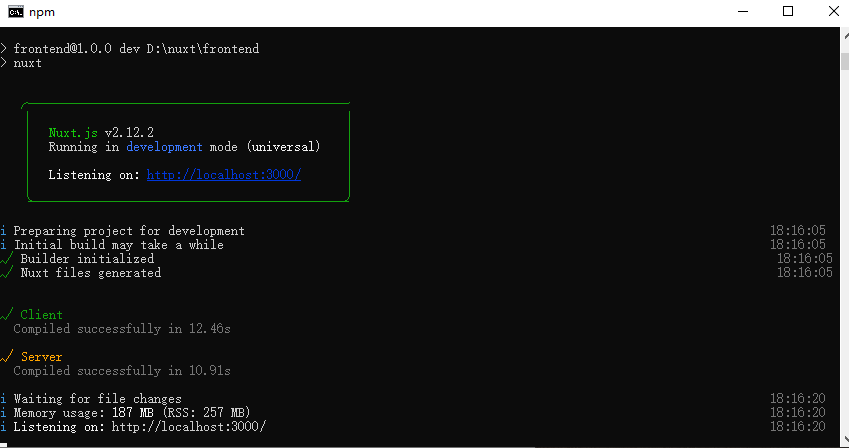849x448 pixels.
Task: Click the Builder initialized checkmark
Action: [x=6, y=258]
